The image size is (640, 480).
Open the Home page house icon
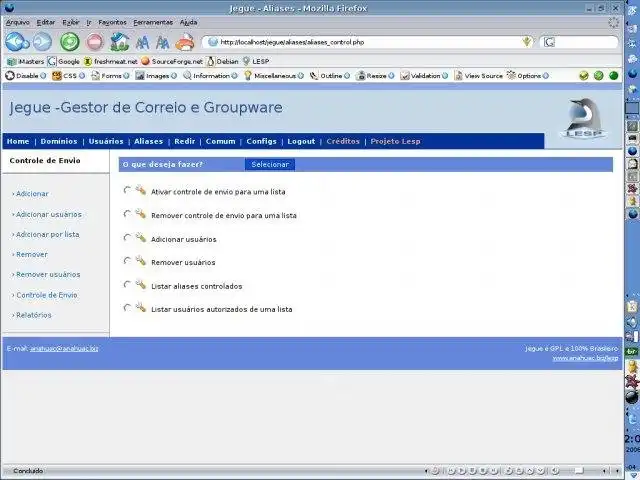coord(120,42)
